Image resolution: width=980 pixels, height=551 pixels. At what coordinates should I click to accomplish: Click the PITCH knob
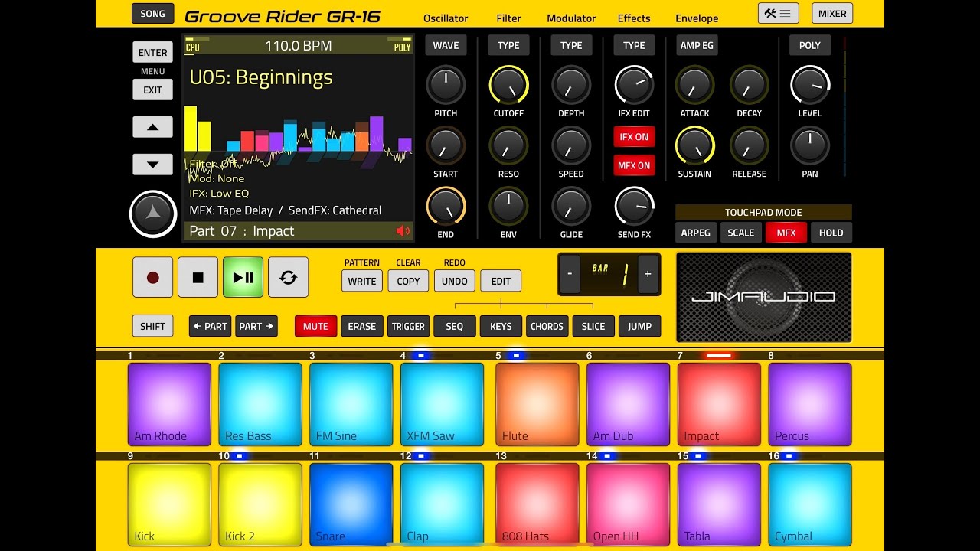[x=446, y=84]
